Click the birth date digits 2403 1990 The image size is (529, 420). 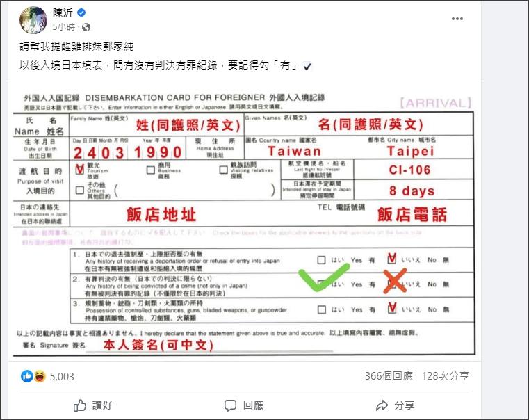click(x=128, y=152)
